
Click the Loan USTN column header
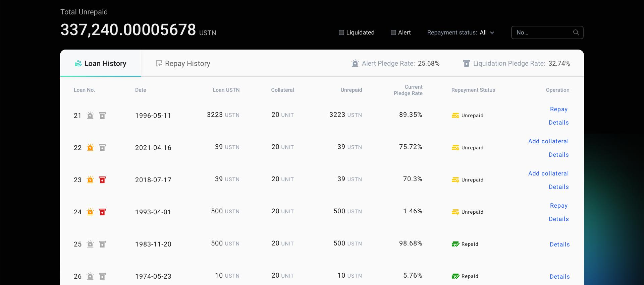[x=226, y=90]
